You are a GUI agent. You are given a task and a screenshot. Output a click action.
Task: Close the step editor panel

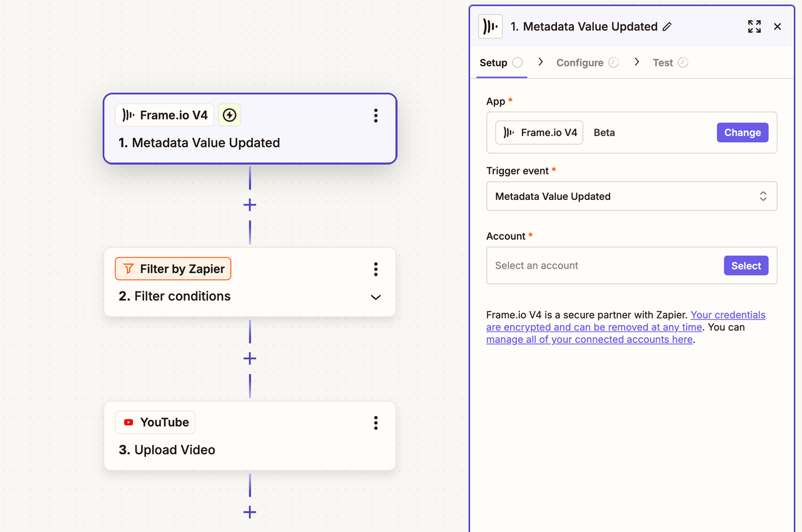[x=778, y=26]
